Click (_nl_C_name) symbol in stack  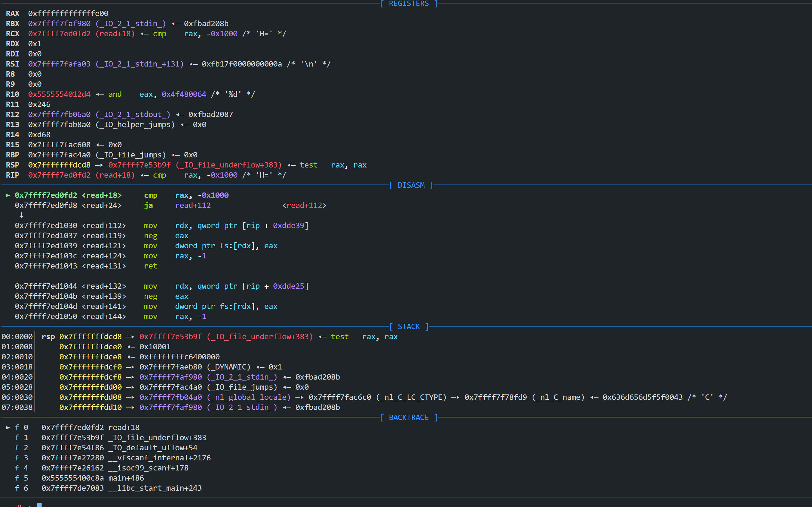point(558,397)
